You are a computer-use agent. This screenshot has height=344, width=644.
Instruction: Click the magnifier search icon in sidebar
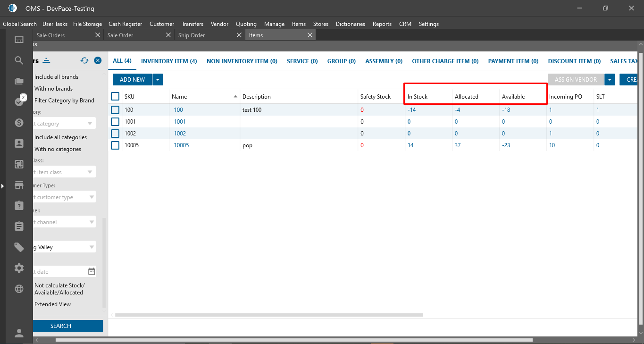pyautogui.click(x=19, y=60)
